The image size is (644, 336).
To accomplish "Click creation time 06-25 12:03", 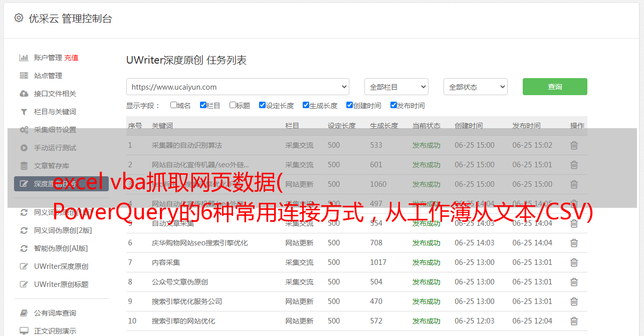I will point(475,321).
